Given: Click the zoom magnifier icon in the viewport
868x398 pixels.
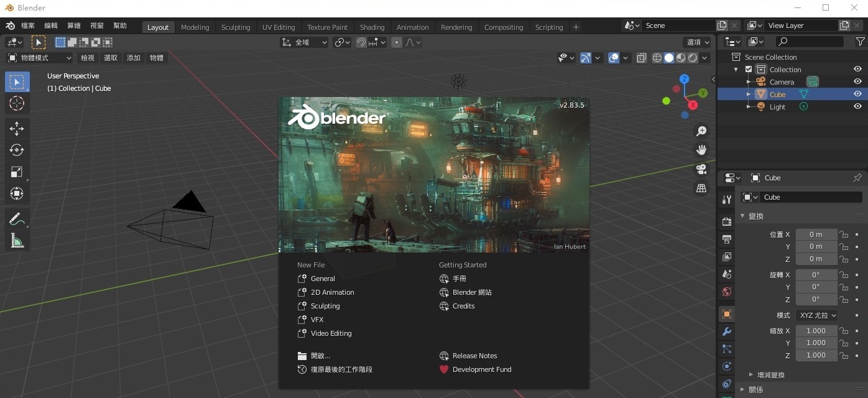Looking at the screenshot, I should coord(701,131).
